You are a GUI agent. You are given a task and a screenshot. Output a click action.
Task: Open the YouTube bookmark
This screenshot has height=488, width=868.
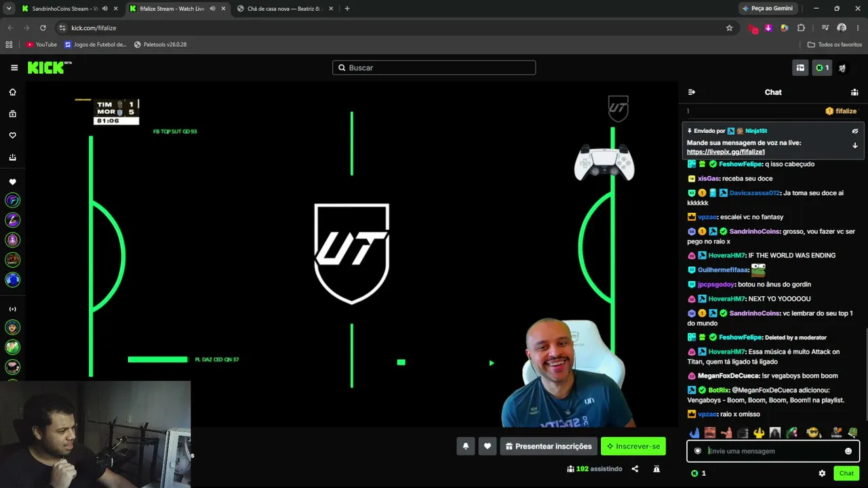[x=41, y=45]
